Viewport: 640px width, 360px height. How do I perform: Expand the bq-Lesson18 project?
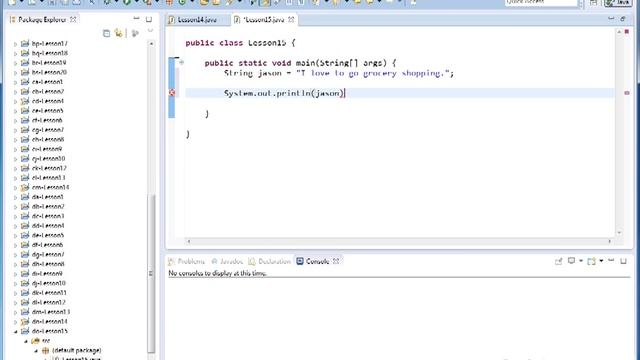point(16,53)
